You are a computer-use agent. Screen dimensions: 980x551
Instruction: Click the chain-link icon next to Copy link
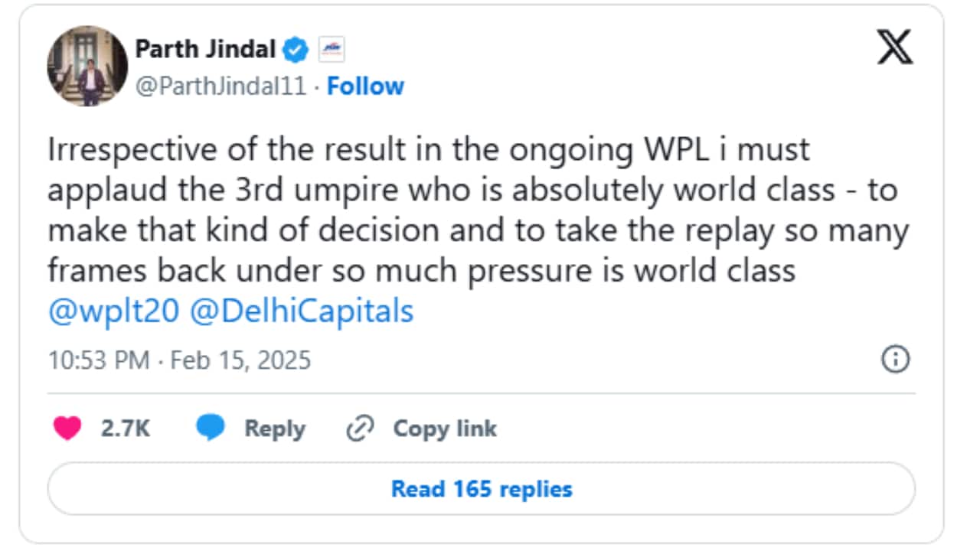[x=361, y=429]
